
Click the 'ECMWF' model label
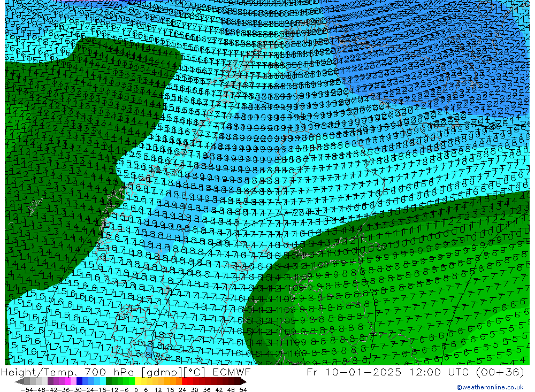[x=231, y=372]
